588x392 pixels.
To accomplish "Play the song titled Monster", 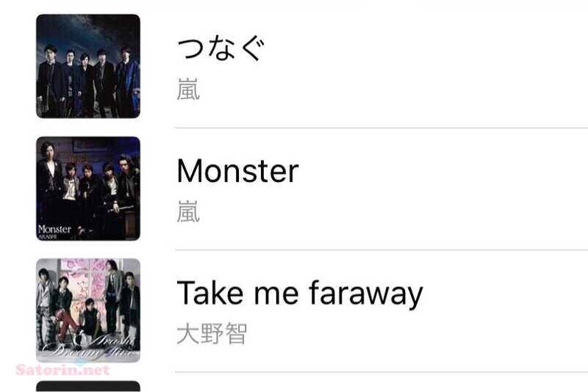I will click(237, 171).
